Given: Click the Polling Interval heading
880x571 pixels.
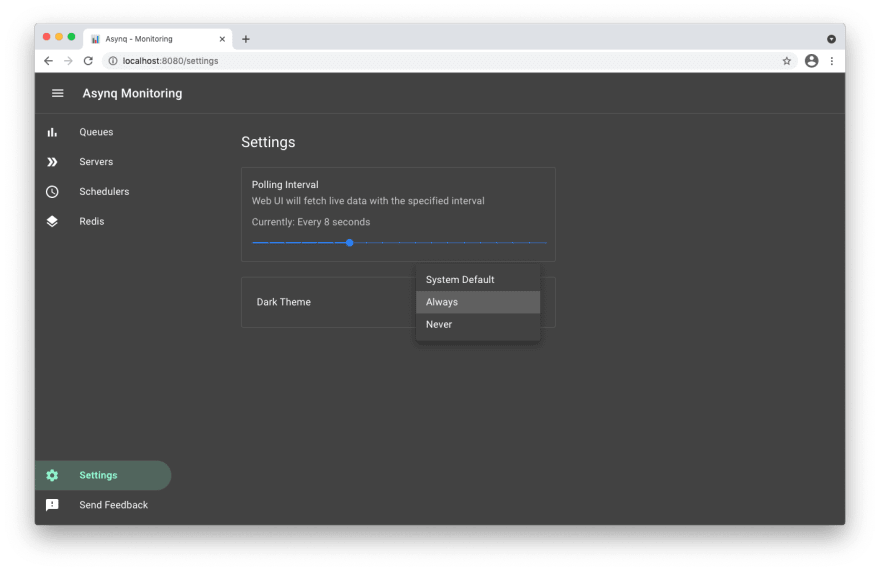Looking at the screenshot, I should click(x=285, y=185).
